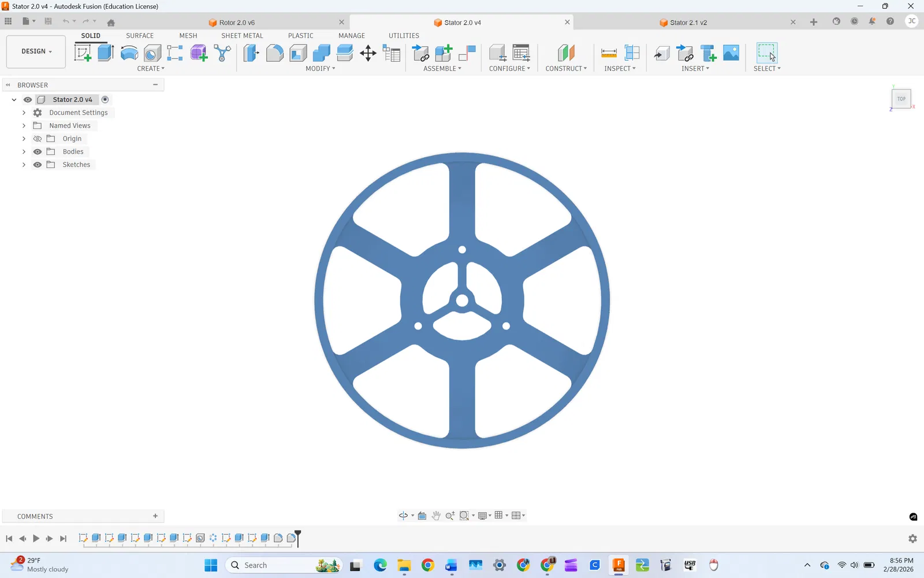Viewport: 924px width, 578px height.
Task: Launch the Automated Modeling tool
Action: coord(222,53)
